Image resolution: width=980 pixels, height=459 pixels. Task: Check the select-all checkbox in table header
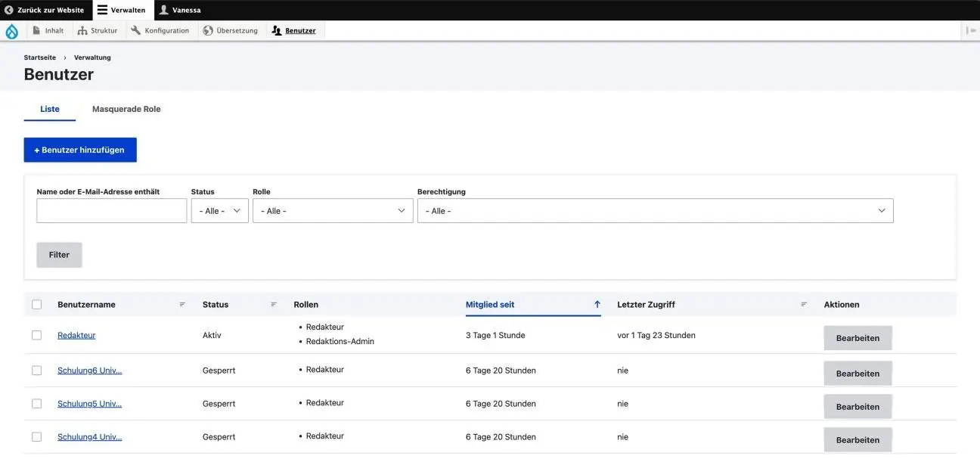pos(36,305)
